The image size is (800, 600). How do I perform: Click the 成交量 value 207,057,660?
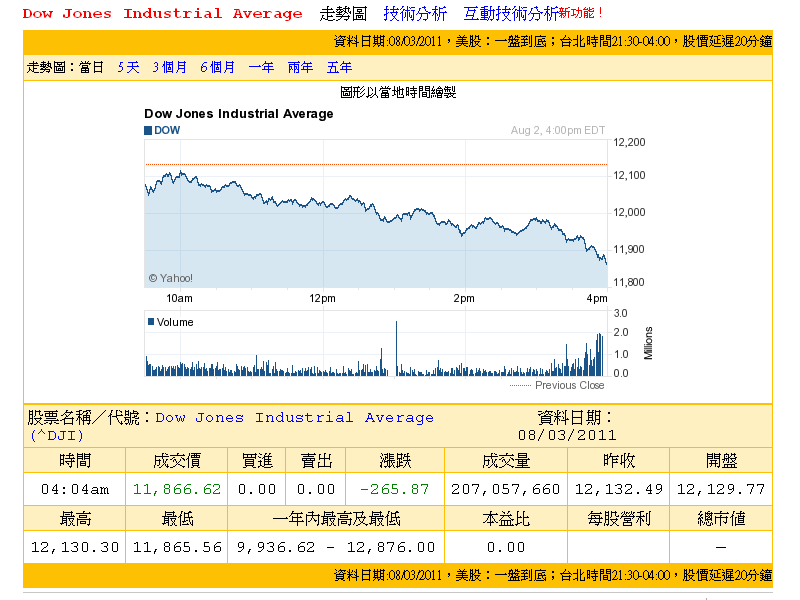click(x=506, y=489)
